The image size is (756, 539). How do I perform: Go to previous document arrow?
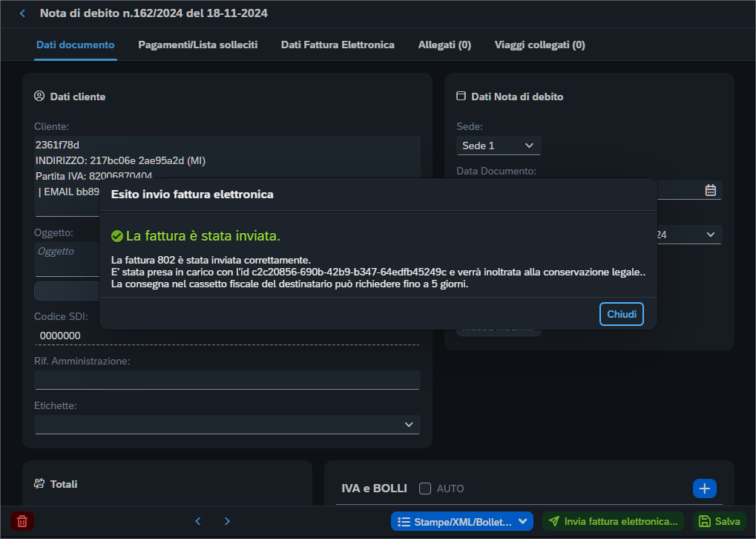tap(197, 521)
